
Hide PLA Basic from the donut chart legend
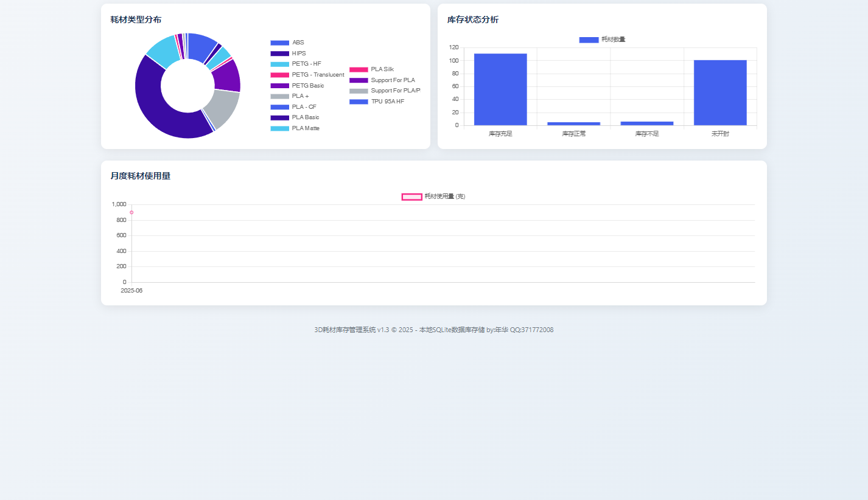[295, 117]
